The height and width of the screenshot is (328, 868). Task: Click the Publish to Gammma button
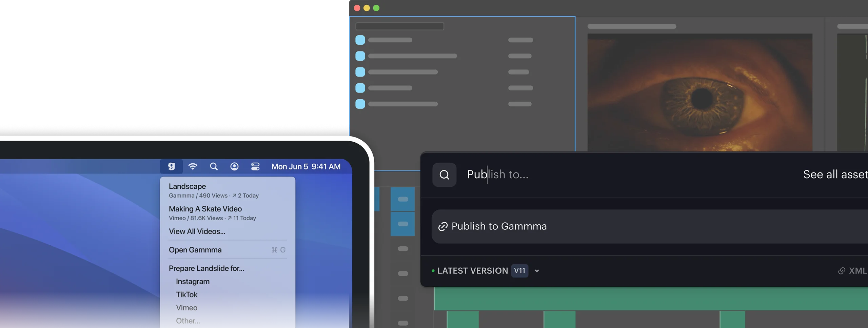[x=650, y=226]
